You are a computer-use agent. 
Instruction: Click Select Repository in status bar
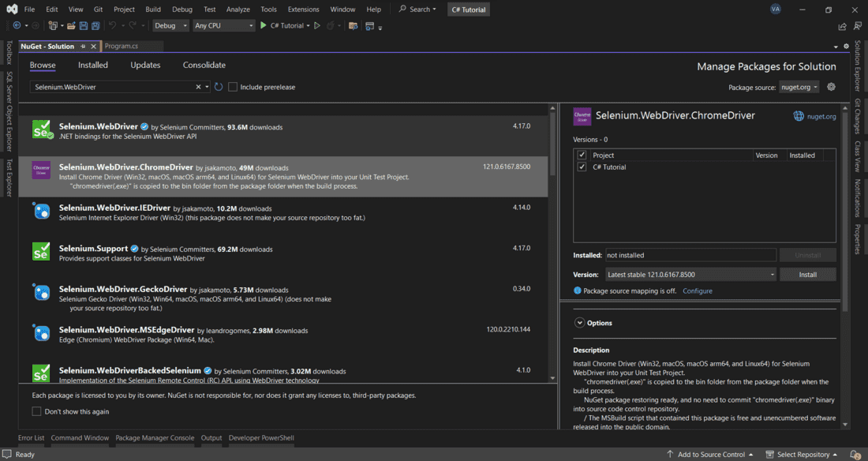(x=803, y=455)
